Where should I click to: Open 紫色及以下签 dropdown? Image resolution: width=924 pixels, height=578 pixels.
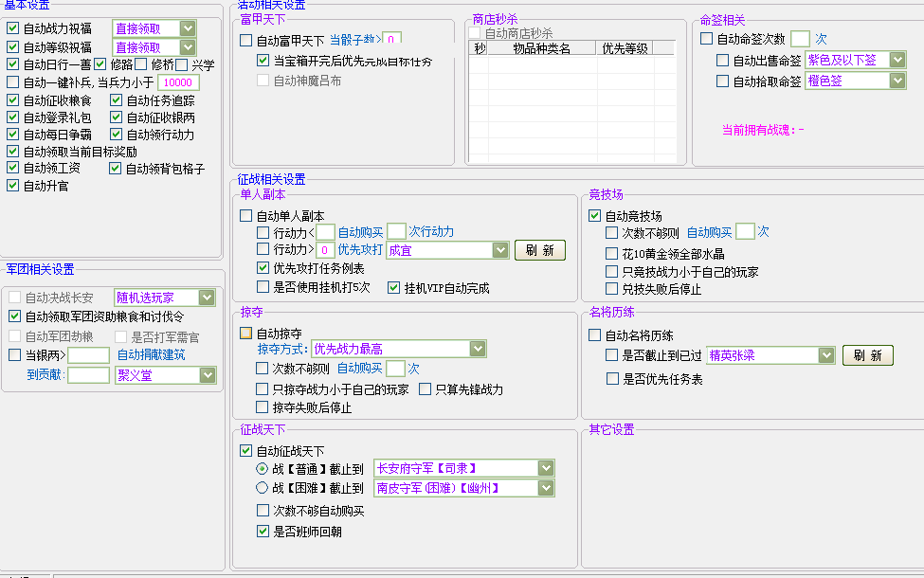point(897,60)
